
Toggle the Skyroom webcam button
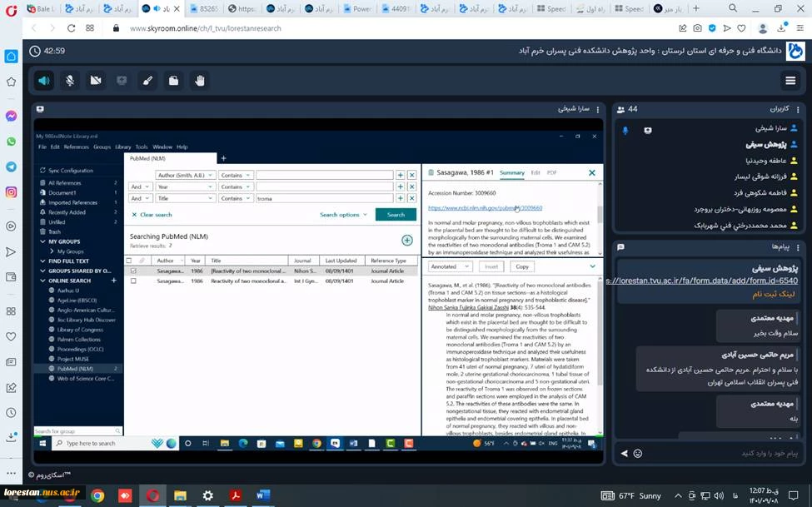(96, 81)
